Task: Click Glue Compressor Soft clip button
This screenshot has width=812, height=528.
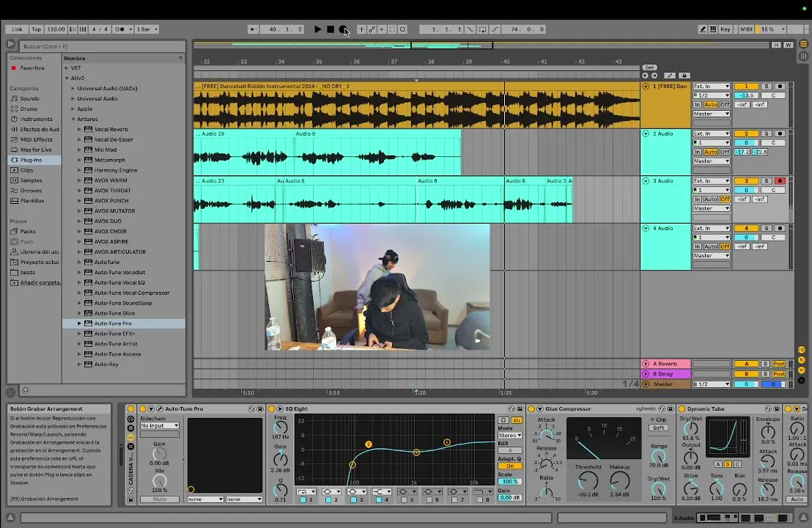Action: (658, 428)
